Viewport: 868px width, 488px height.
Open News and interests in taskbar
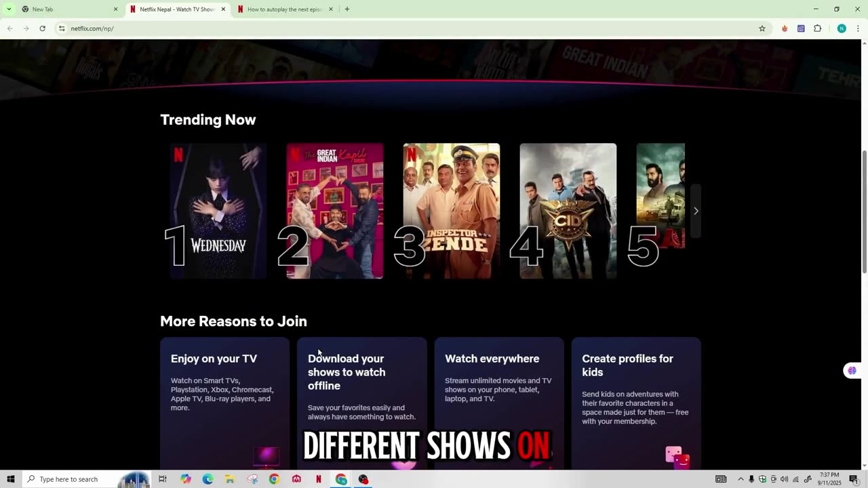722,479
